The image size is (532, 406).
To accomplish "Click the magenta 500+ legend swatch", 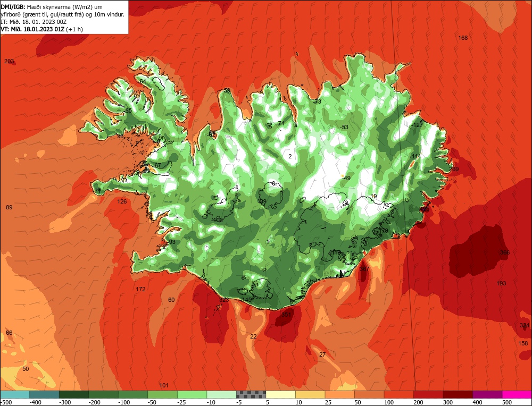I will tap(517, 394).
